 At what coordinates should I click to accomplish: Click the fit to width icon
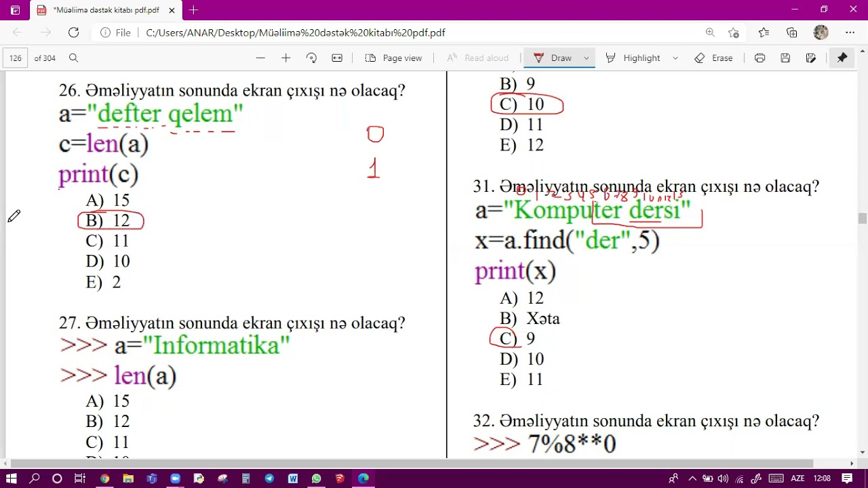[337, 58]
